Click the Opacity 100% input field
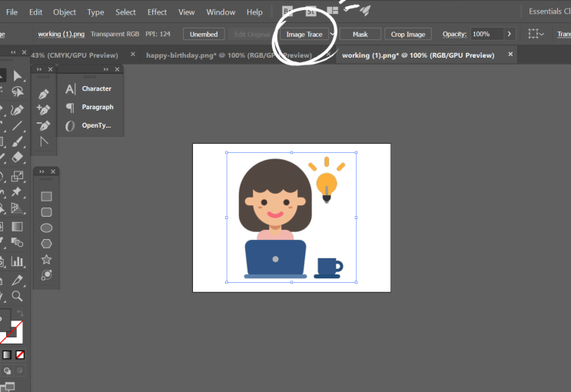The height and width of the screenshot is (392, 571). [487, 34]
